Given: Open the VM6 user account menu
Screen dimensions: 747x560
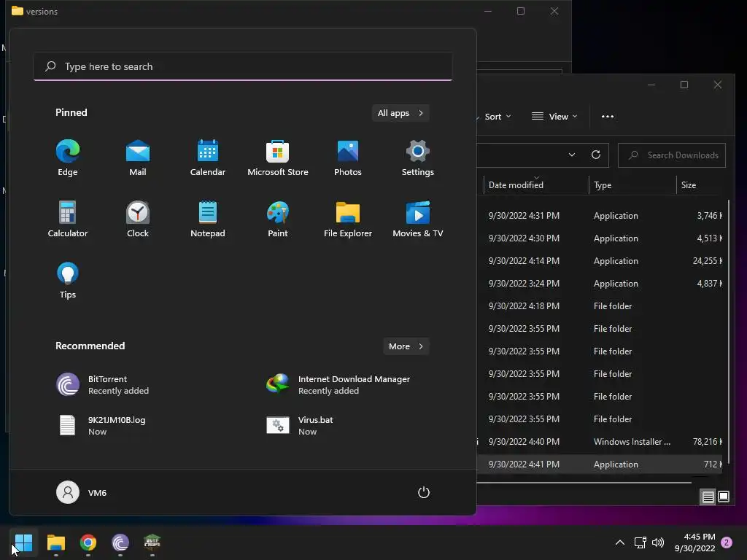Looking at the screenshot, I should 82,492.
